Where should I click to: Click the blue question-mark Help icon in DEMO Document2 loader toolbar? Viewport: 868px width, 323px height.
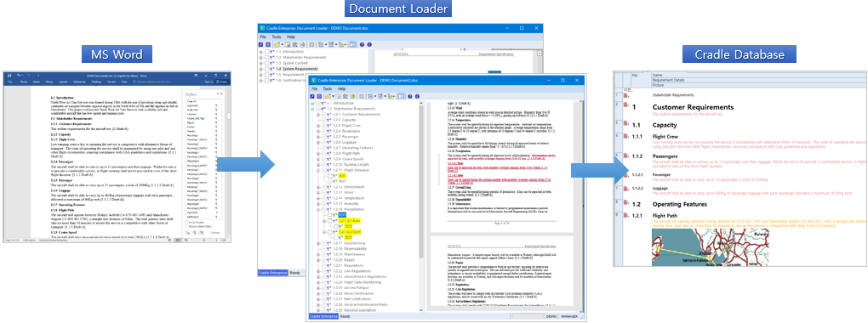409,96
